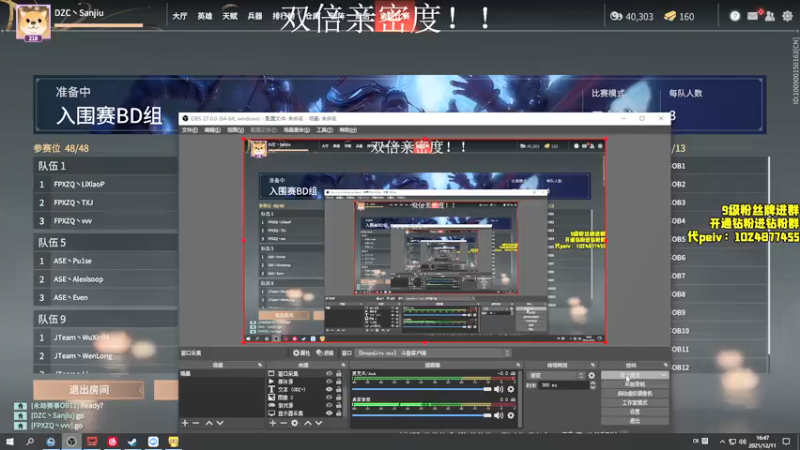This screenshot has height=450, width=800.
Task: Click the 属性 properties gear button in OBS toolbar
Action: pos(302,353)
